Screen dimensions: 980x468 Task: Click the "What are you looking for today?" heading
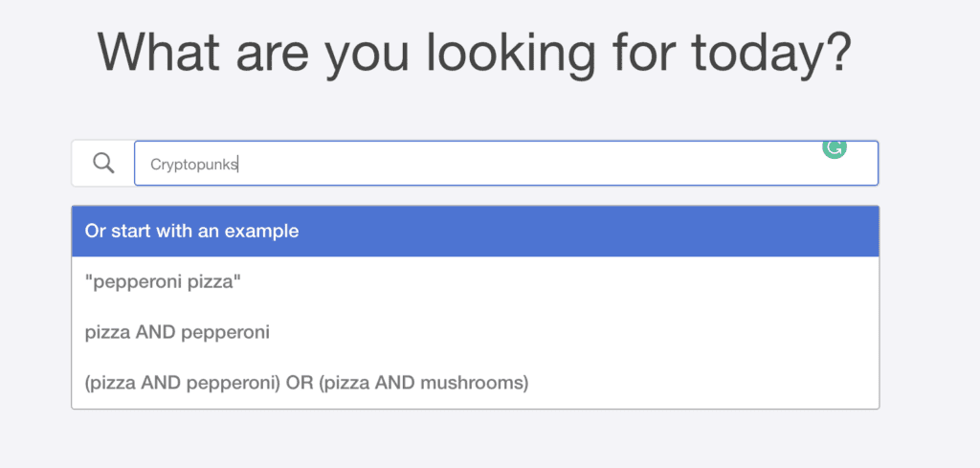[x=474, y=54]
